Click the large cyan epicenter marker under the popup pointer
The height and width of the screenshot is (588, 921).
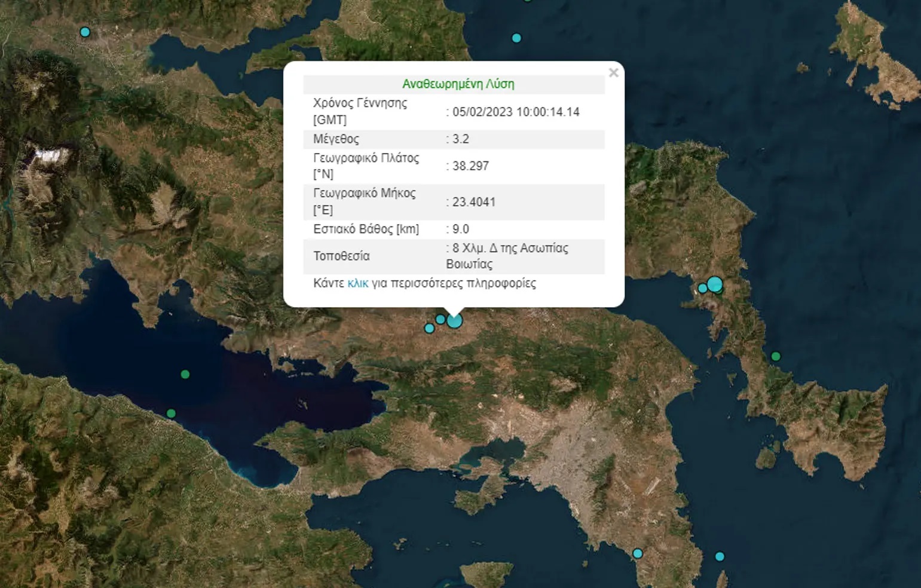point(455,321)
